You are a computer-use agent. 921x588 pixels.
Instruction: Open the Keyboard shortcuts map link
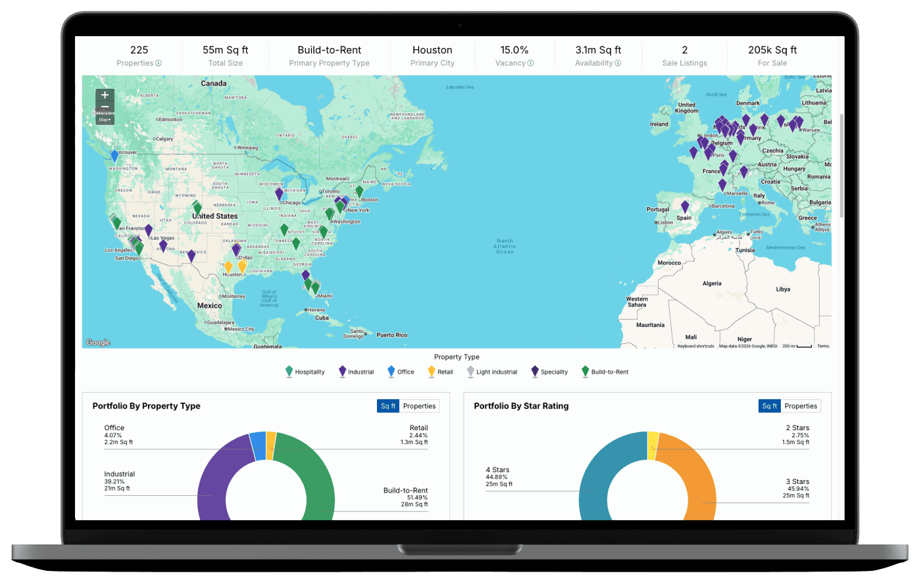tap(695, 346)
